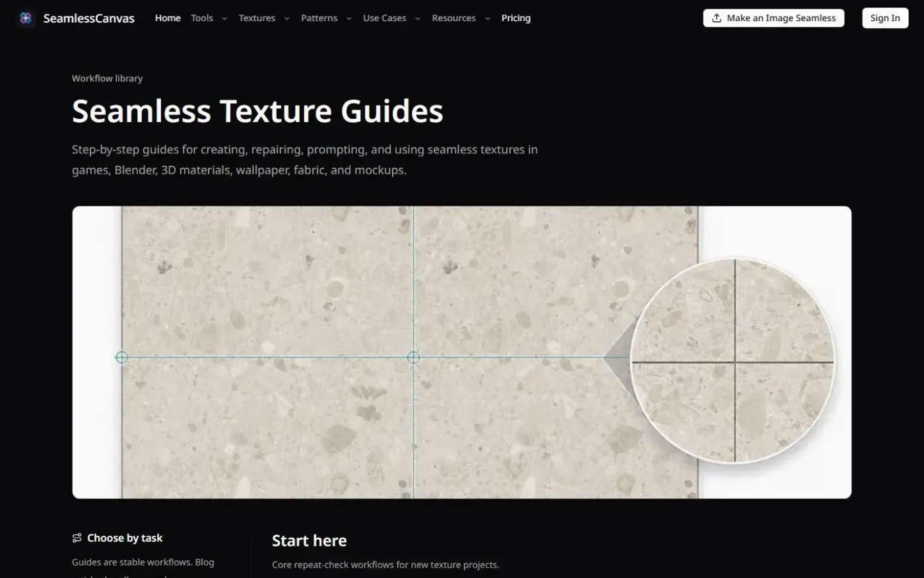Viewport: 924px width, 578px height.
Task: Click the Core repeat-check workflows description text
Action: click(385, 565)
